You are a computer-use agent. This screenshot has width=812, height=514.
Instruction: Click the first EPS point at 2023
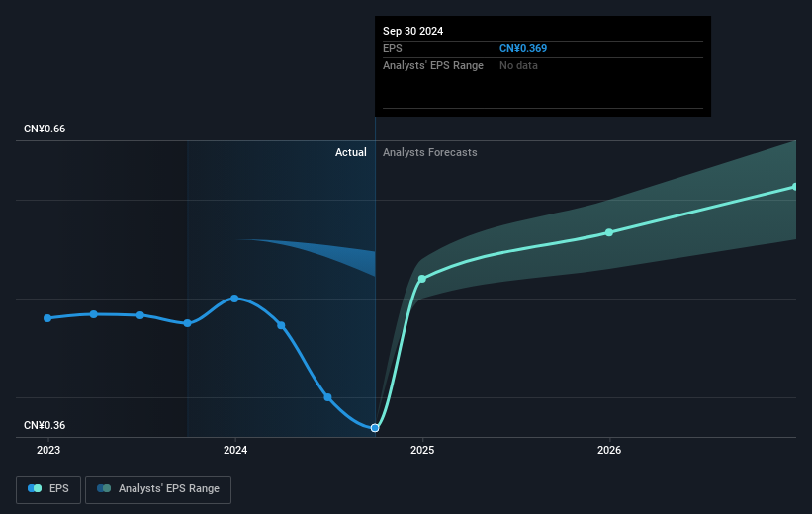[x=47, y=318]
